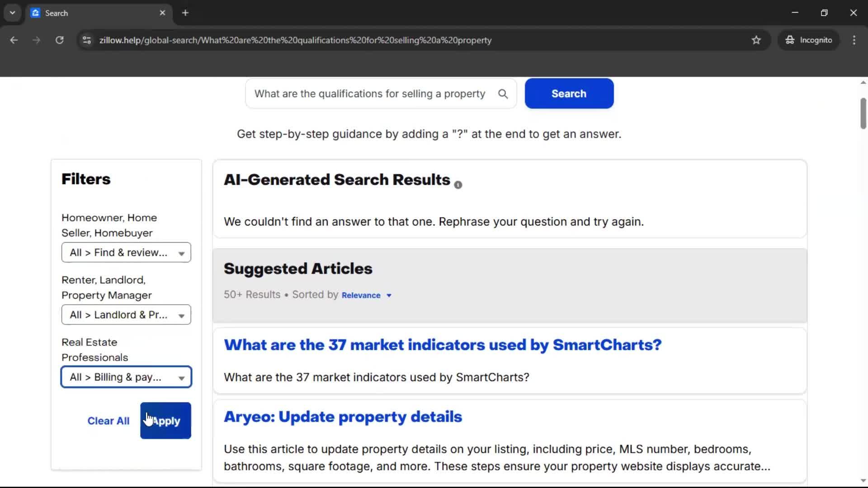Bookmark this page with the star icon
The image size is (868, 488).
(x=756, y=40)
